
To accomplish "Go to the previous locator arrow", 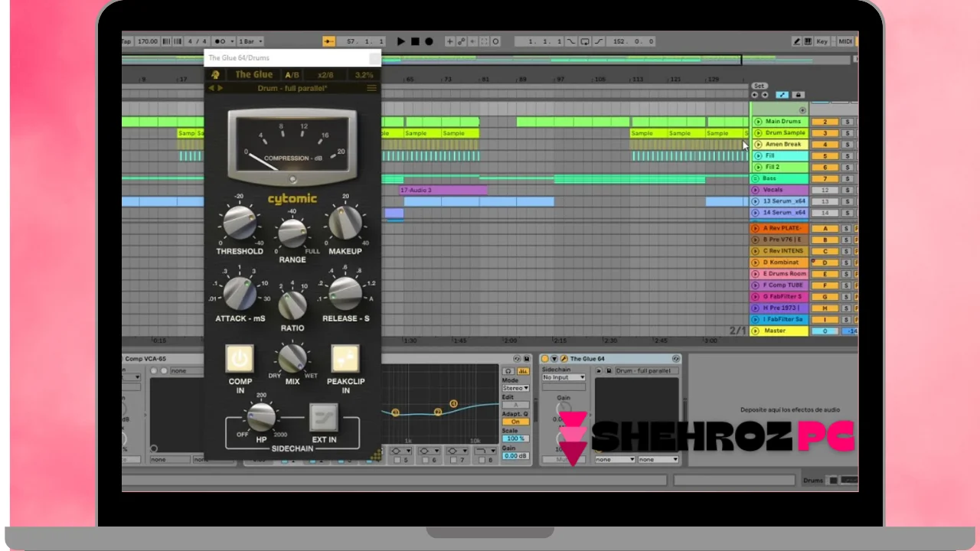I will click(755, 95).
